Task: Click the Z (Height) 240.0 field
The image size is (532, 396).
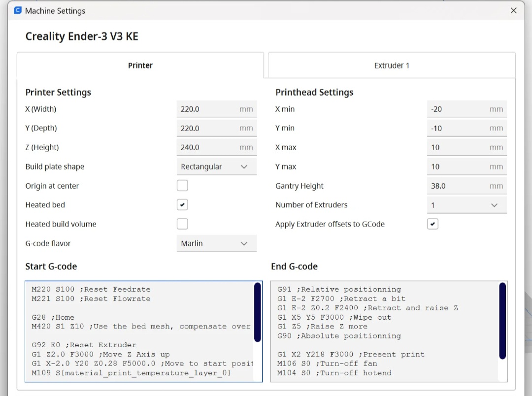Action: [216, 147]
